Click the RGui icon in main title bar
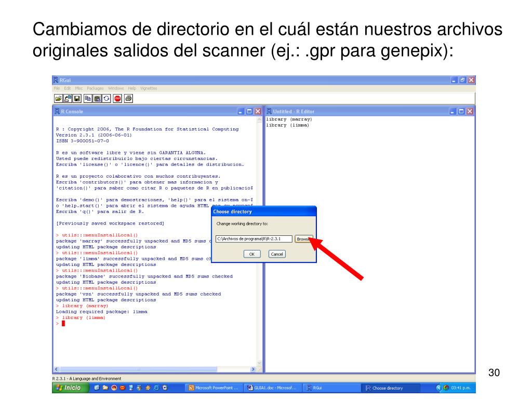The height and width of the screenshot is (399, 532). pos(56,80)
